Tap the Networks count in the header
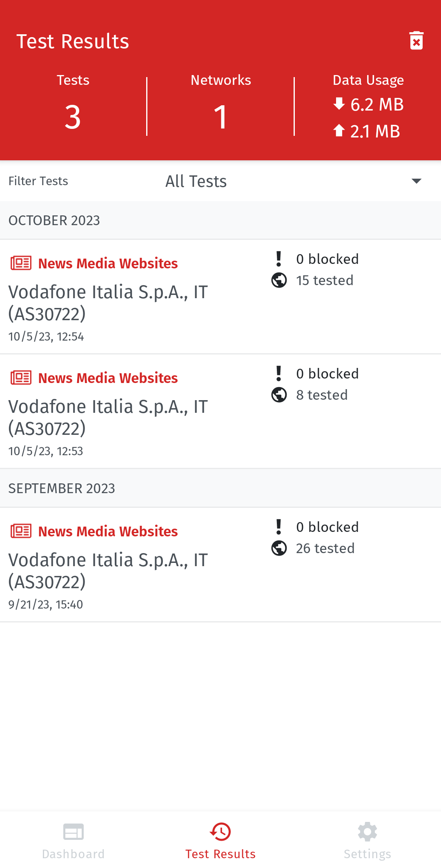 (x=220, y=117)
